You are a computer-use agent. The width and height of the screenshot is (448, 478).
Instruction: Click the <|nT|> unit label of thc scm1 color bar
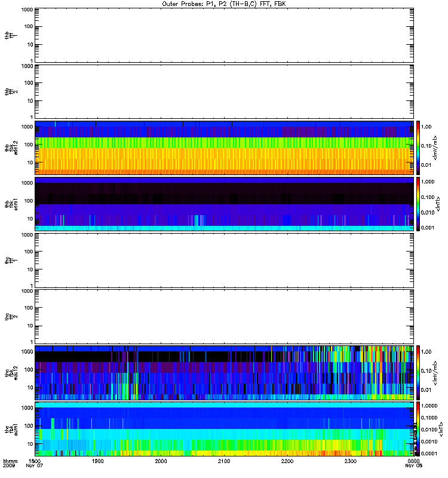pyautogui.click(x=440, y=429)
